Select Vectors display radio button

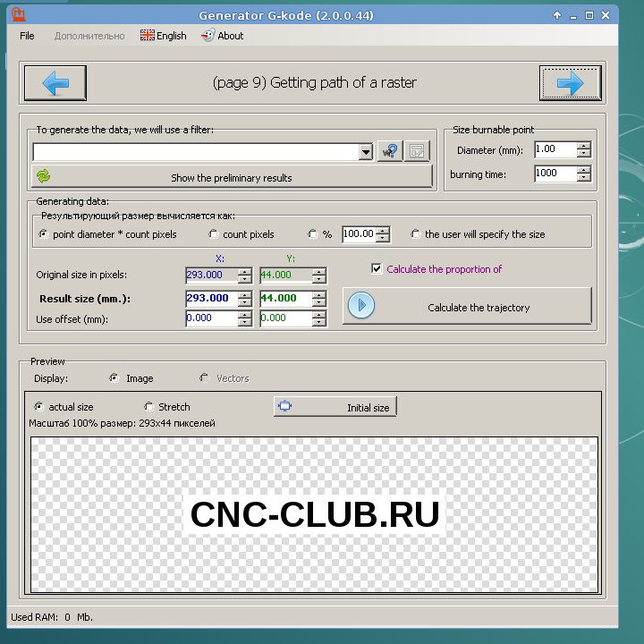click(x=225, y=378)
